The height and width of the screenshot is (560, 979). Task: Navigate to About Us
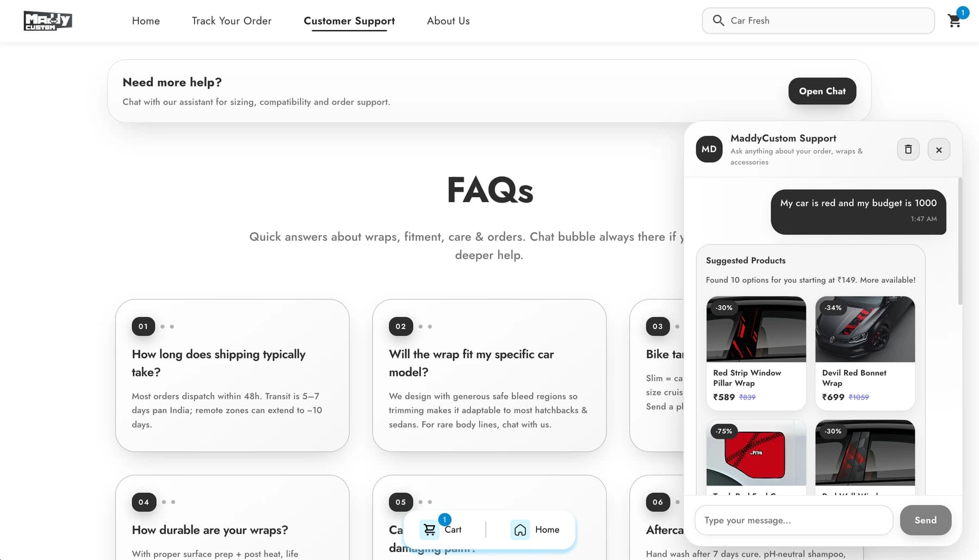tap(448, 21)
